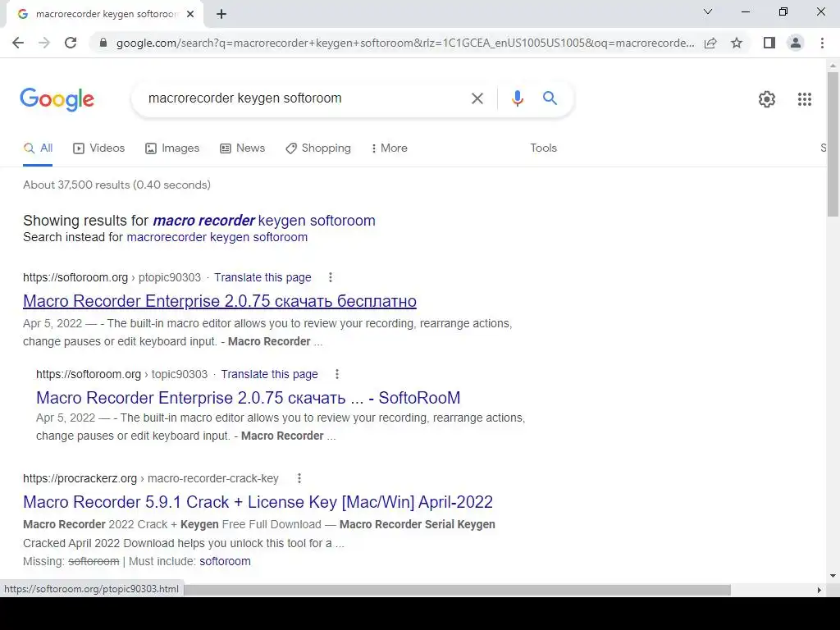This screenshot has width=840, height=630.
Task: Translate the ptopic90303 result page
Action: point(262,277)
